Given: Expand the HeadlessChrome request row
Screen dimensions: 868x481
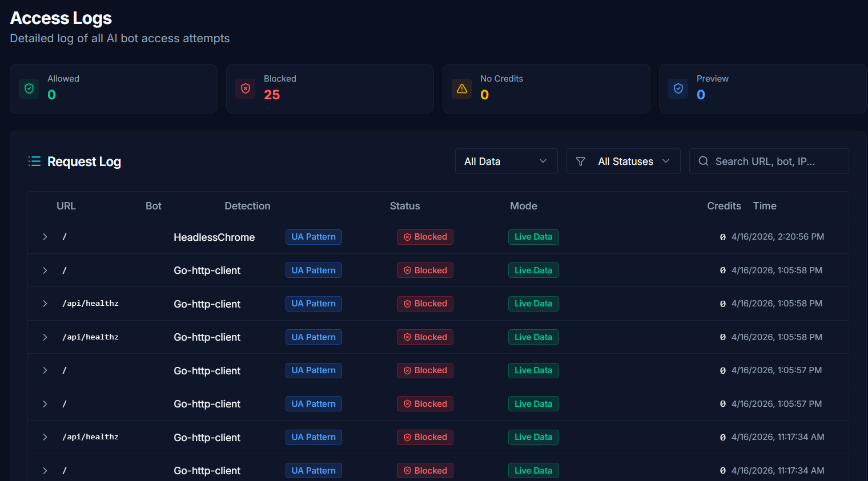Looking at the screenshot, I should click(45, 237).
